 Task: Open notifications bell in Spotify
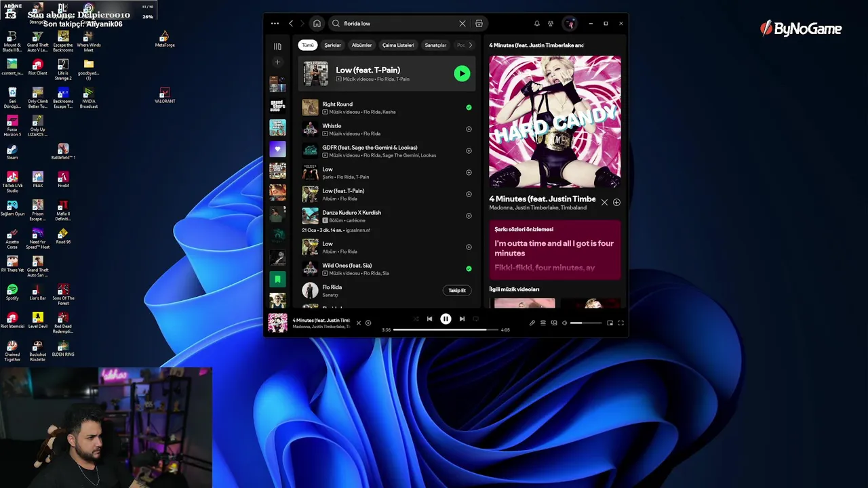(537, 23)
